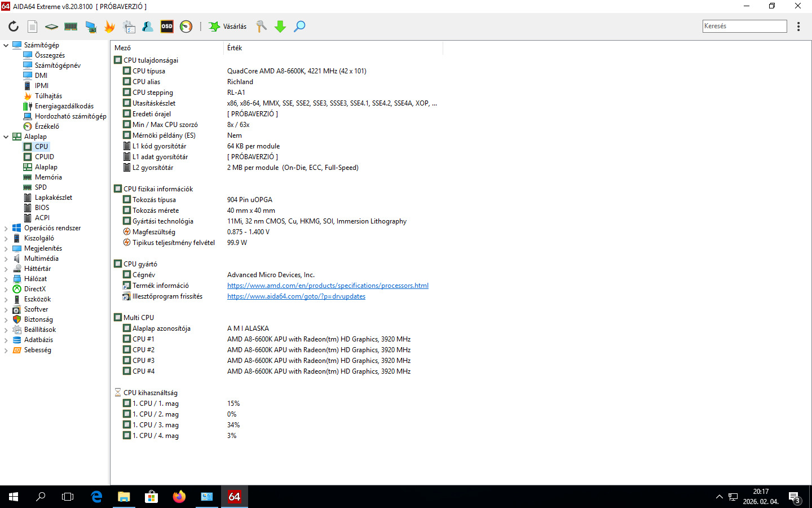The image size is (812, 508).
Task: Launch Edge from the taskbar
Action: click(x=96, y=497)
